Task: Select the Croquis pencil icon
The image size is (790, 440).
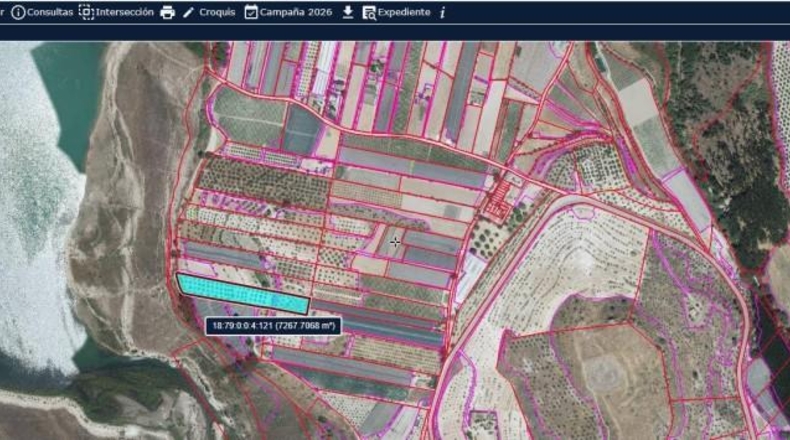Action: tap(188, 13)
